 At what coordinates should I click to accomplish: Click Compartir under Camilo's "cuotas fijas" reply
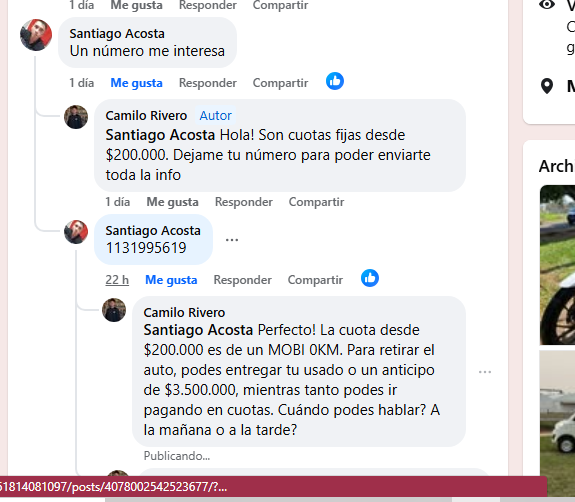[x=316, y=202]
